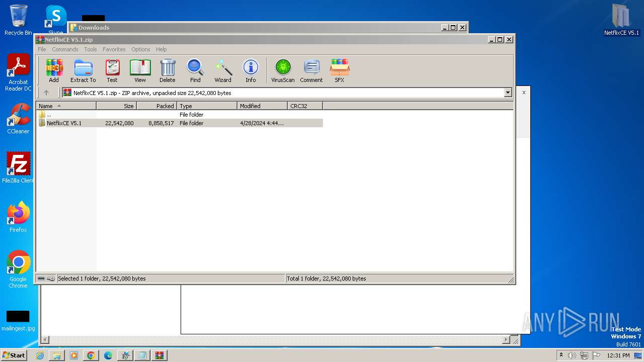Show archive Info

point(251,70)
